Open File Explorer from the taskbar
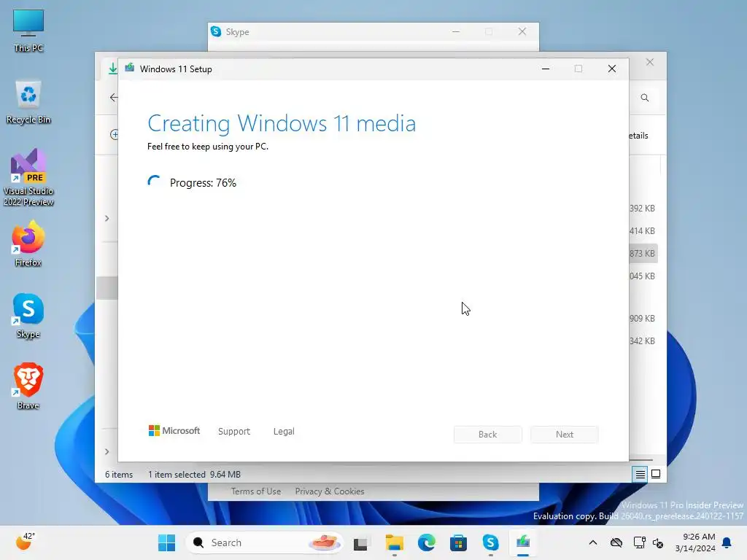 395,542
